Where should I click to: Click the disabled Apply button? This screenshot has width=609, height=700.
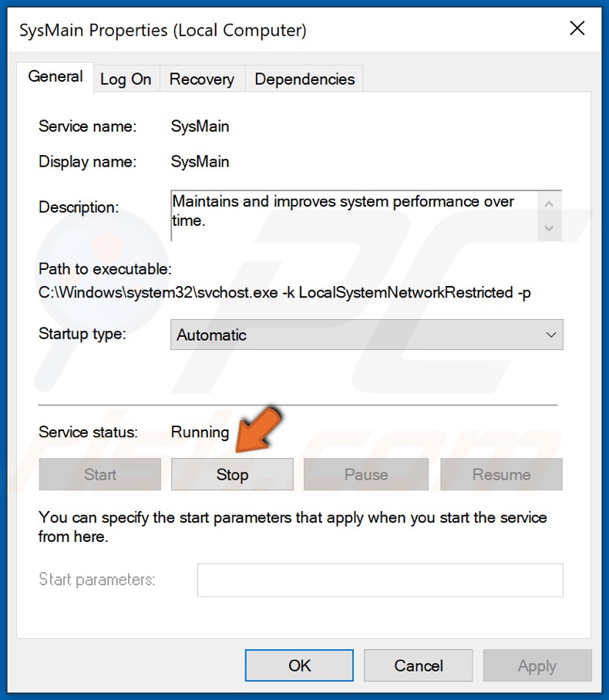point(537,665)
